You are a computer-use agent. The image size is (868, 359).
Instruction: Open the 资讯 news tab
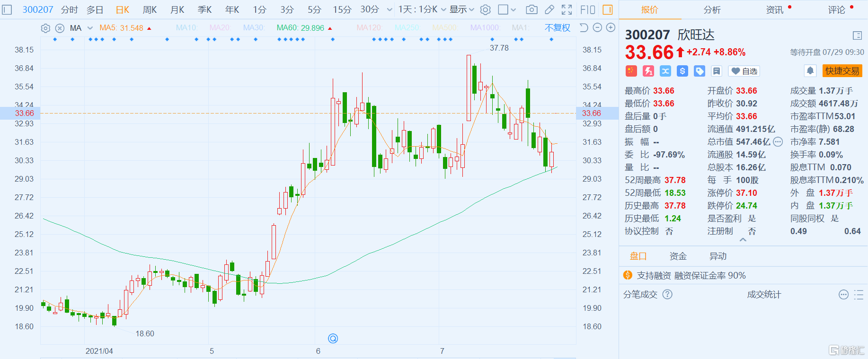[x=774, y=9]
